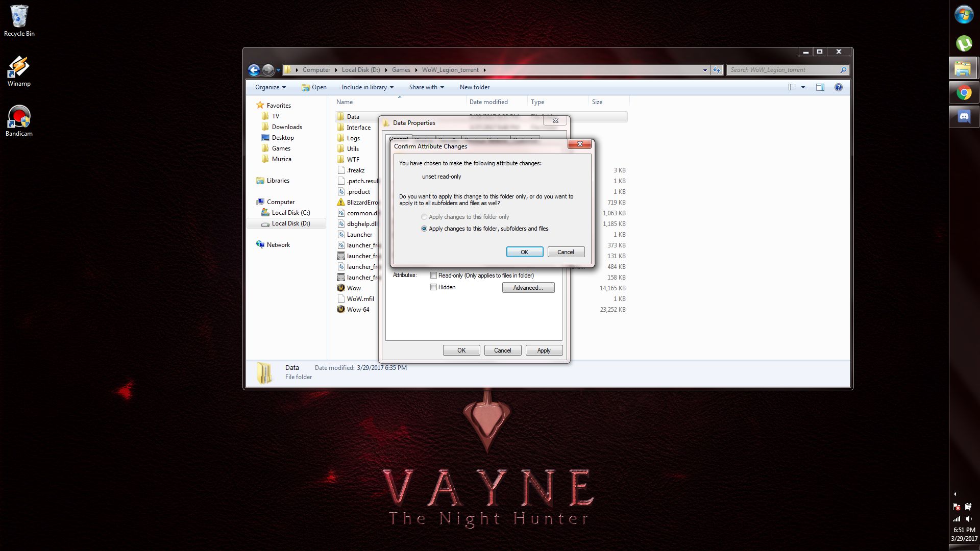Select Downloads in Favorites

point(287,127)
